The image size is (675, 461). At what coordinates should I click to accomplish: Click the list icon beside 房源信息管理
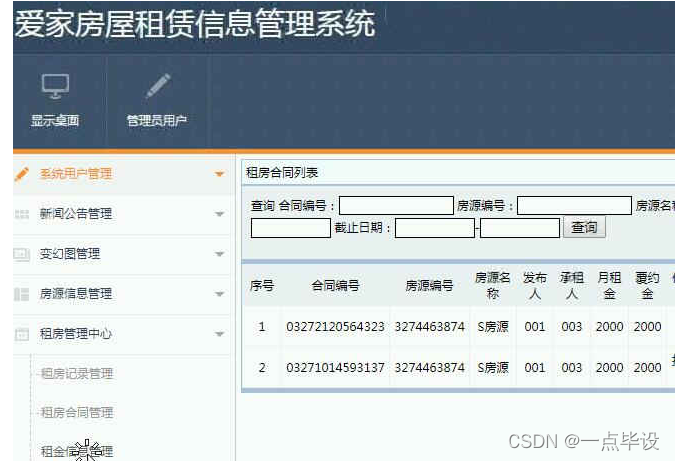[22, 294]
